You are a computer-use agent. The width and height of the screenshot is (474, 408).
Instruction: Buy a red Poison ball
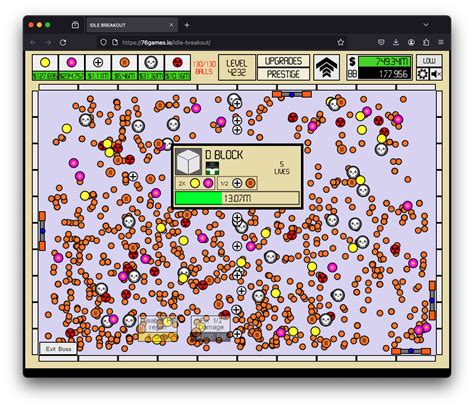coord(177,63)
